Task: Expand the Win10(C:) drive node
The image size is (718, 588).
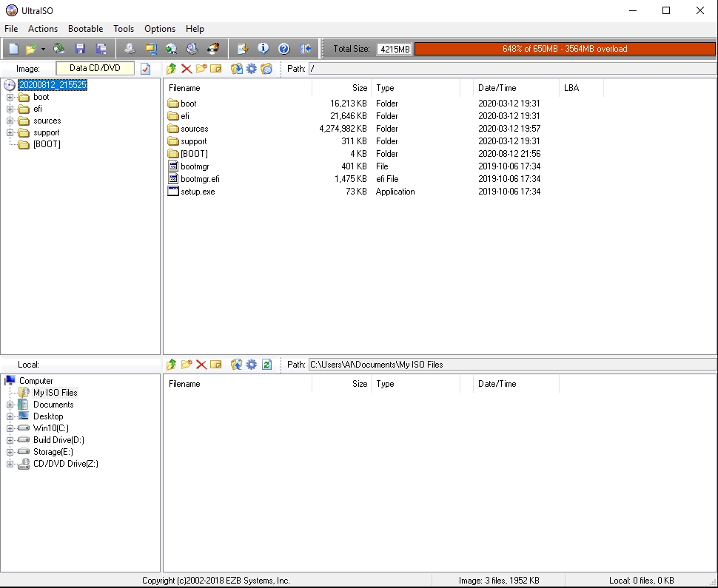Action: tap(10, 428)
